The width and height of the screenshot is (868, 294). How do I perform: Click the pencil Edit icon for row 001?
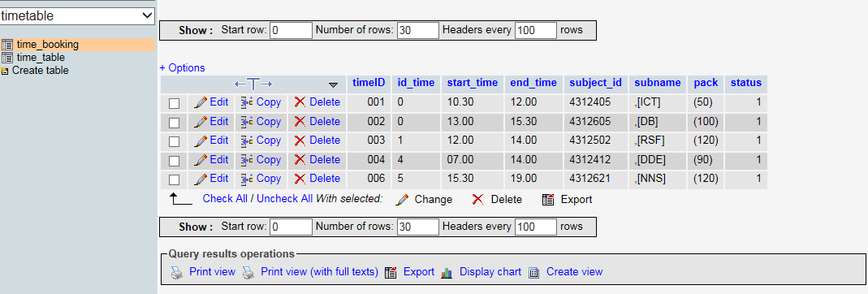coord(201,102)
